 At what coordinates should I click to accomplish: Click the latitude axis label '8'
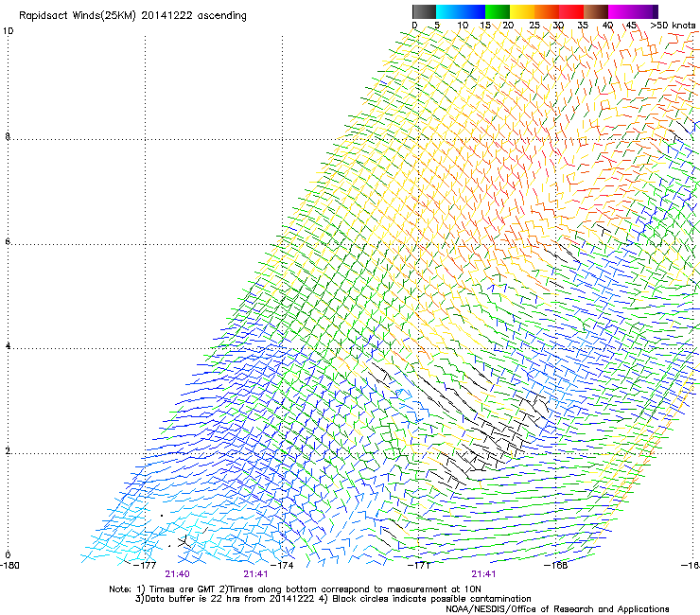click(8, 136)
